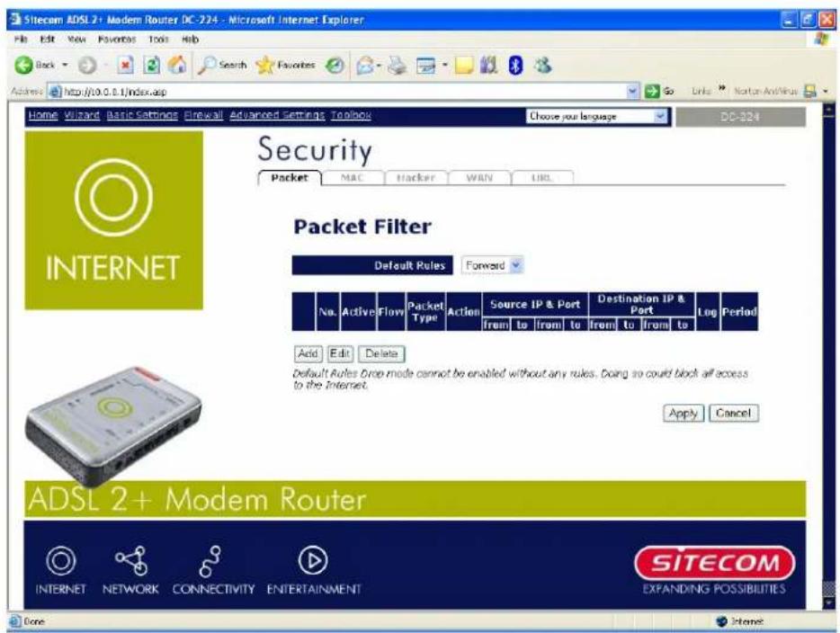Viewport: 840px width, 633px height.
Task: Switch to the WAN tab
Action: click(479, 178)
